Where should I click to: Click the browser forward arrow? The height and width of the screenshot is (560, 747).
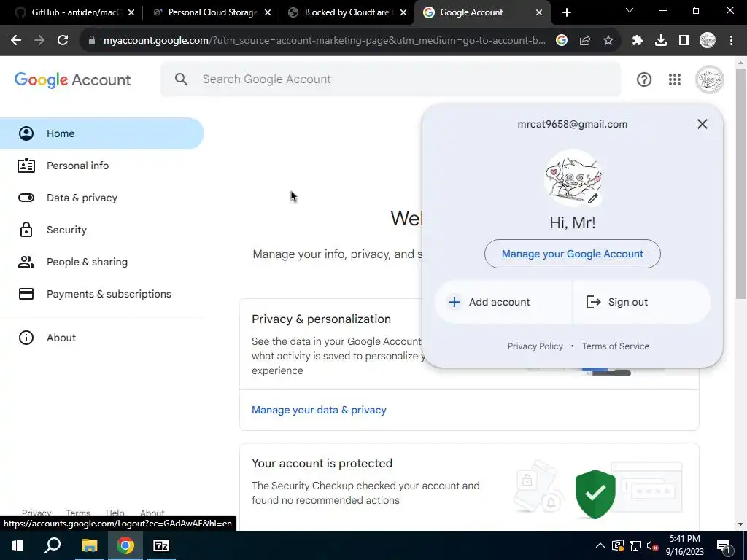39,41
